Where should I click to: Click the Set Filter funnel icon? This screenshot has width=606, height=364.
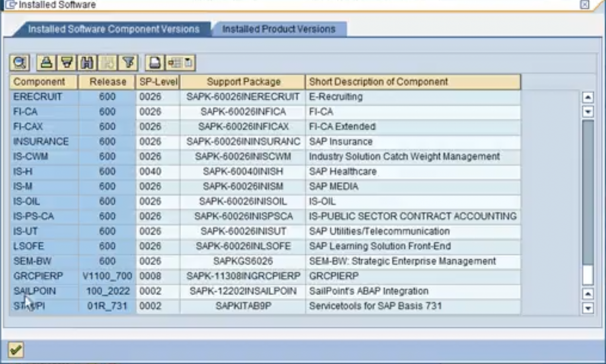[x=128, y=63]
